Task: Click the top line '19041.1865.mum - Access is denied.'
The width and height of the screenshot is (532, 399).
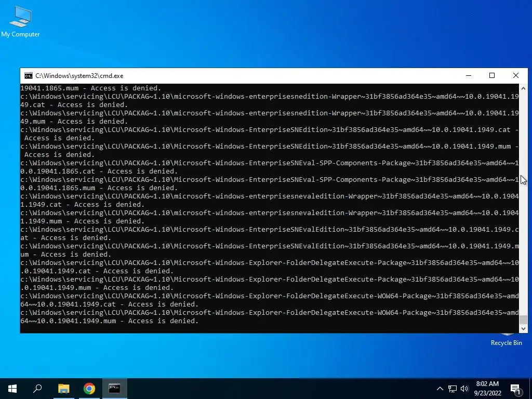Action: pyautogui.click(x=90, y=88)
